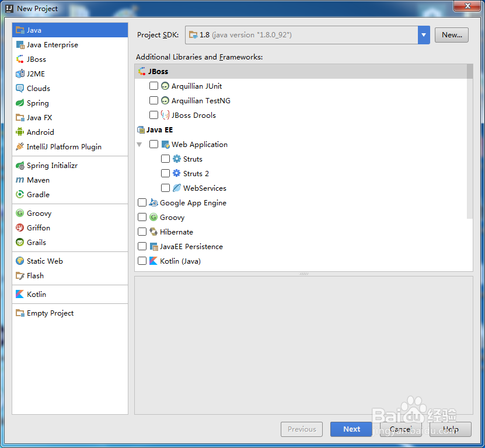
Task: Select the Android robot icon
Action: click(x=20, y=132)
